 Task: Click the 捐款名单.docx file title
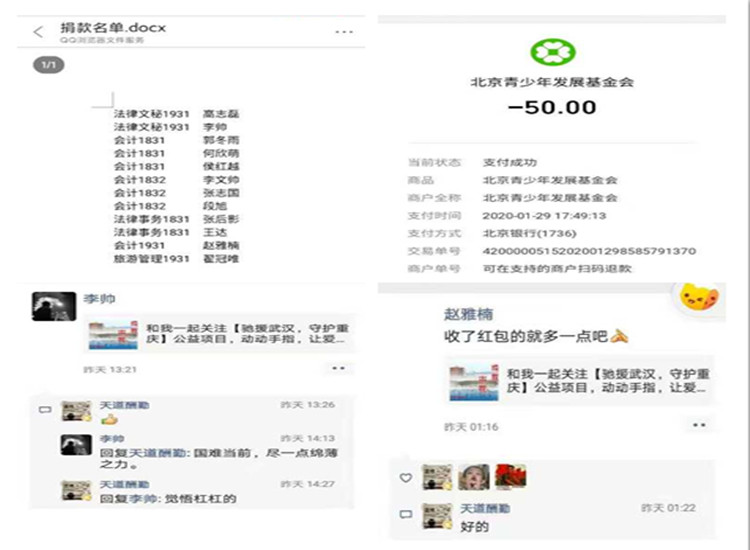(x=113, y=28)
